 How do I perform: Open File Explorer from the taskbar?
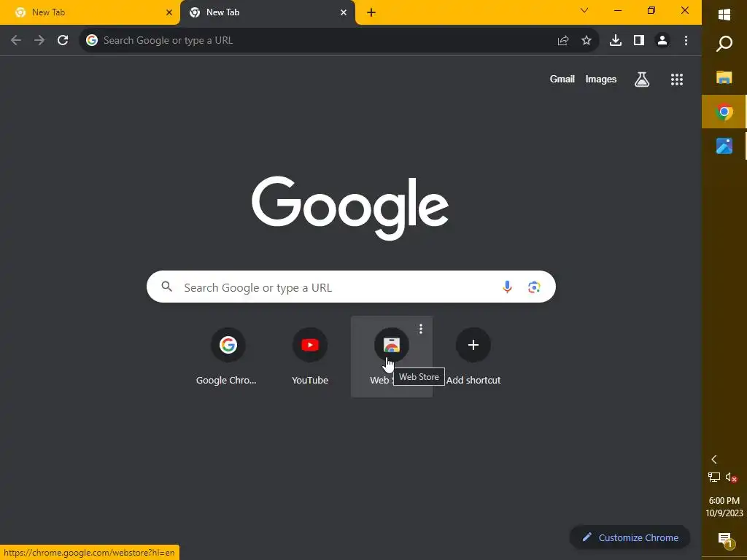[724, 77]
